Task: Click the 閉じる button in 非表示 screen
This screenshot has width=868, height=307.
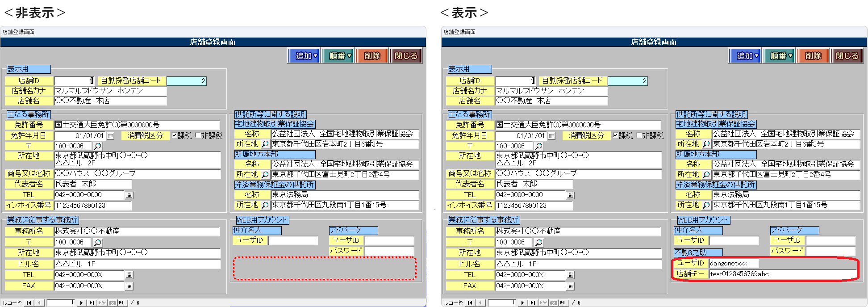Action: [406, 56]
